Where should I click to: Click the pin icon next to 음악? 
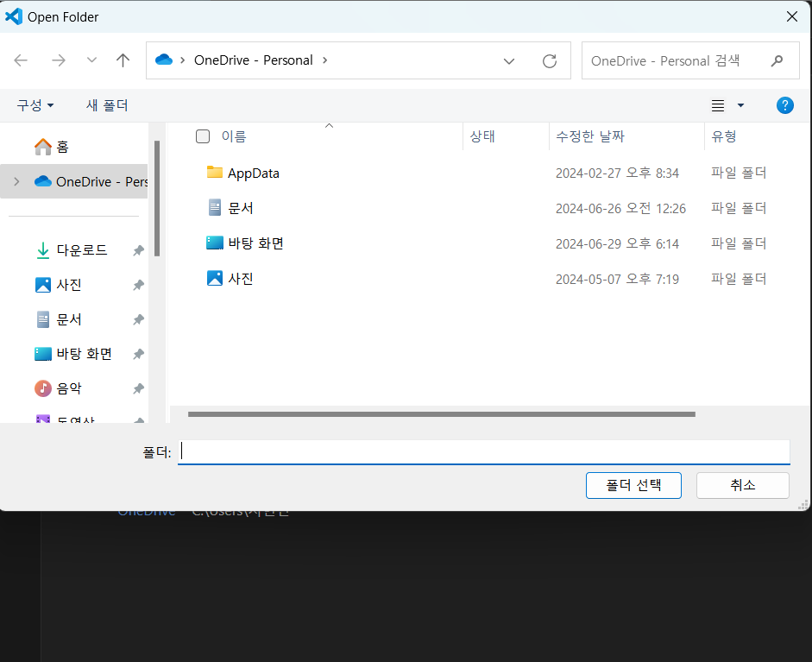pyautogui.click(x=138, y=388)
